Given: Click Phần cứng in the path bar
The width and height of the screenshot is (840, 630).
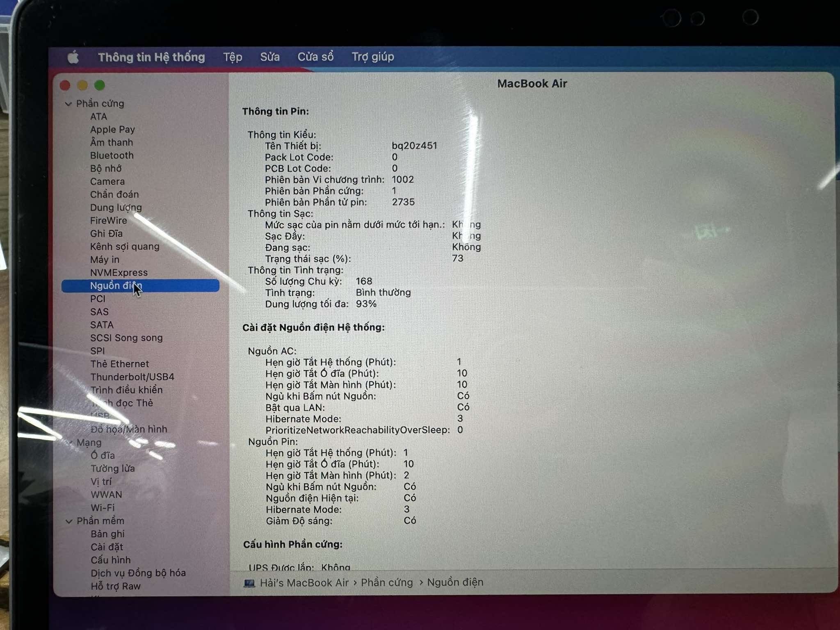Looking at the screenshot, I should click(387, 582).
